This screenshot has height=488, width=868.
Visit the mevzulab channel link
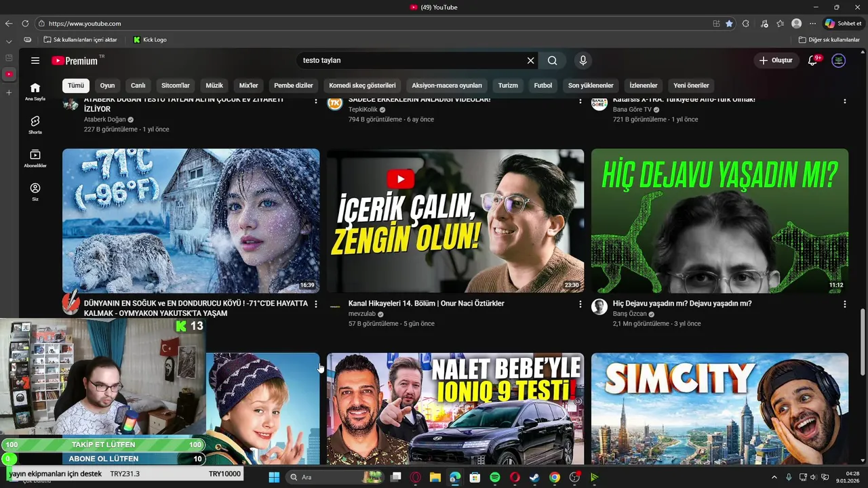coord(361,314)
